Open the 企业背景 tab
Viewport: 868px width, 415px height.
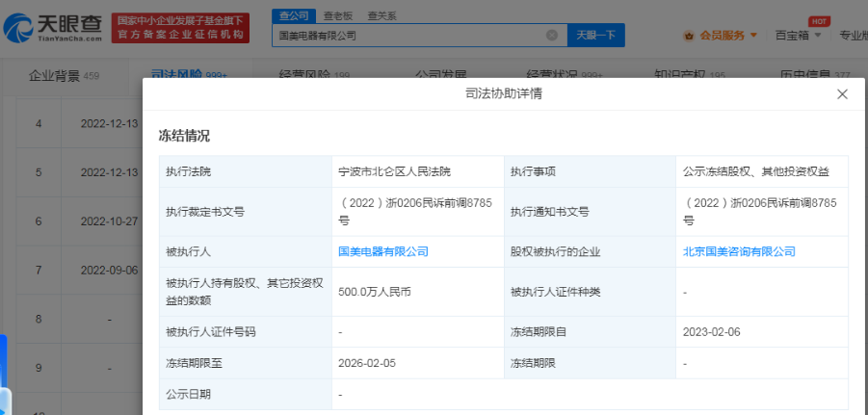(x=64, y=76)
